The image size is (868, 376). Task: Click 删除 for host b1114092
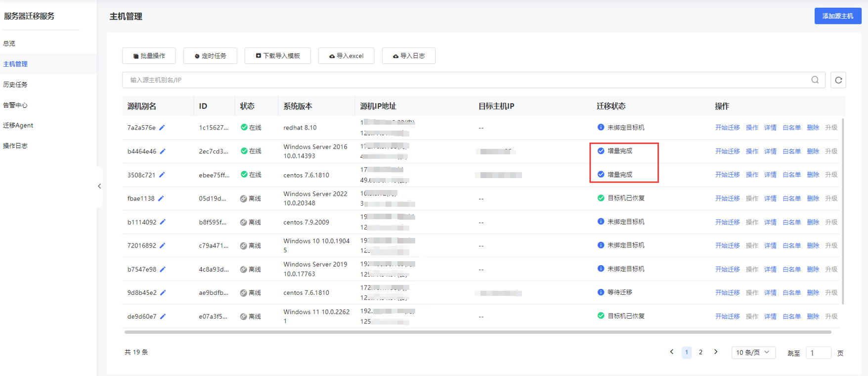[x=813, y=222]
